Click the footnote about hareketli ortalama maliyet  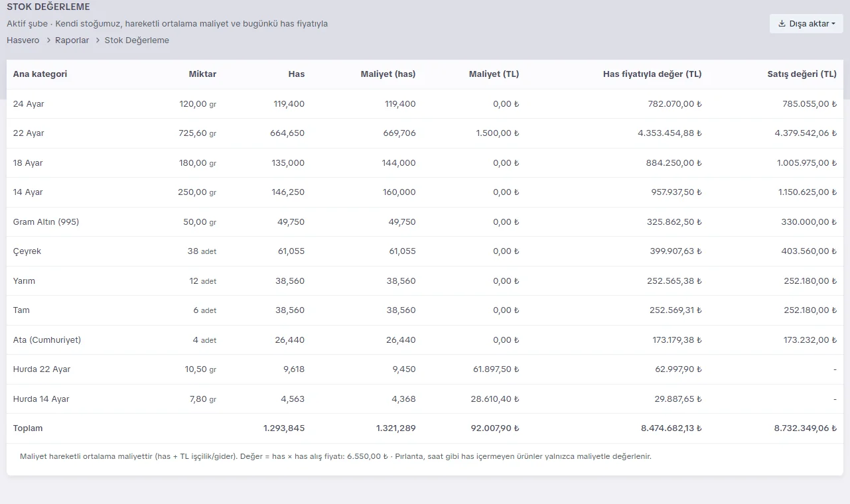[x=336, y=456]
